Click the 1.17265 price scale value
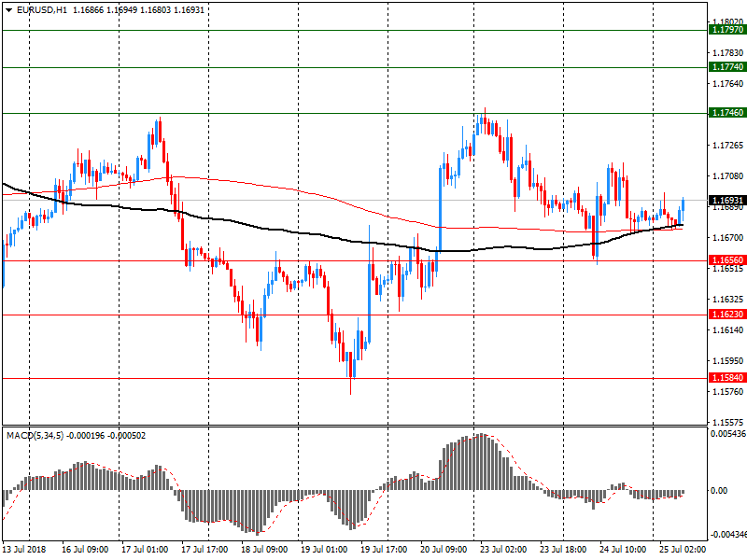Screen dimensions: 747x560 (x=728, y=146)
